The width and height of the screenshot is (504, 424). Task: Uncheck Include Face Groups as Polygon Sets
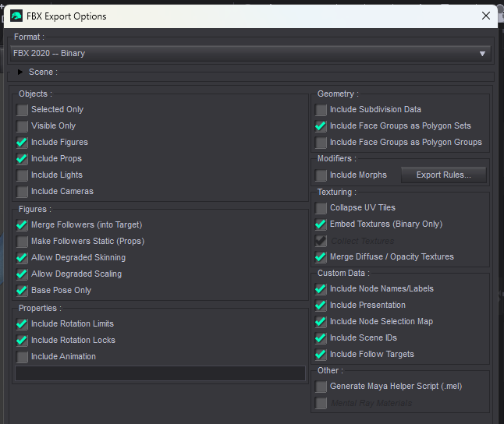click(x=321, y=126)
